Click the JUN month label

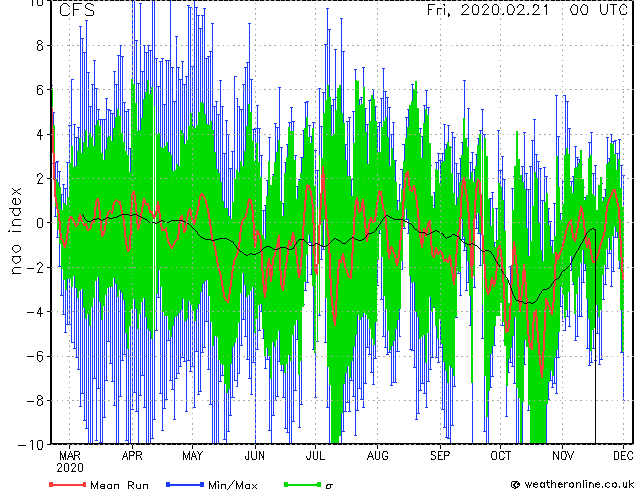click(x=255, y=456)
